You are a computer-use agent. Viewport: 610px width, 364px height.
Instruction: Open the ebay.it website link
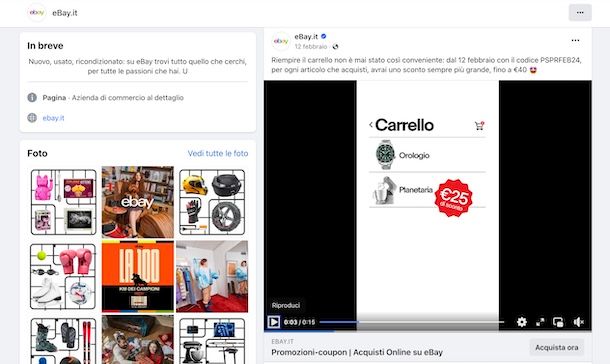[x=53, y=118]
